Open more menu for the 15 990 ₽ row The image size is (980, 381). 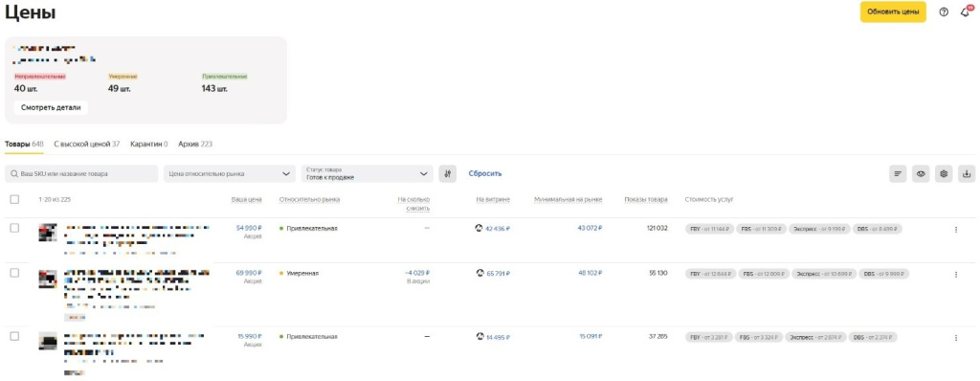(x=956, y=338)
